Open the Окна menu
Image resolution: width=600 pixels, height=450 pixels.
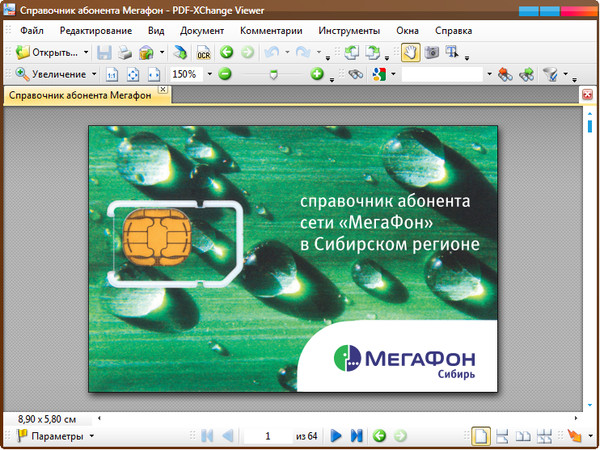407,31
